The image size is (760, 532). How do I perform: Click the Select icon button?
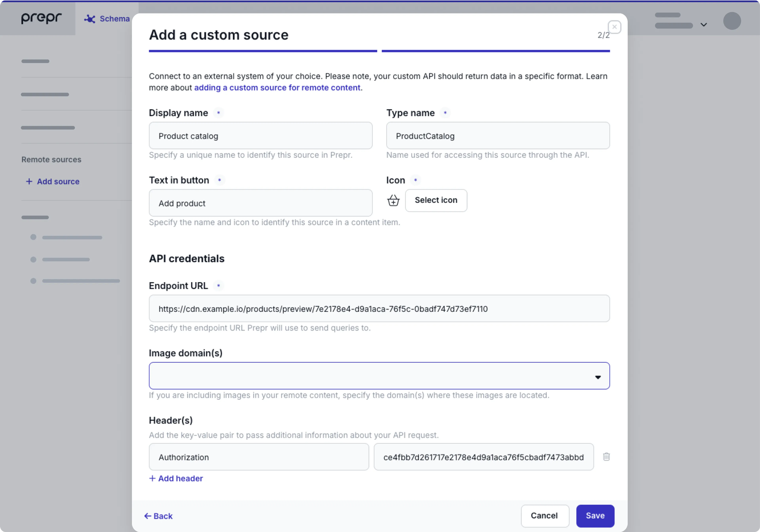click(x=436, y=200)
